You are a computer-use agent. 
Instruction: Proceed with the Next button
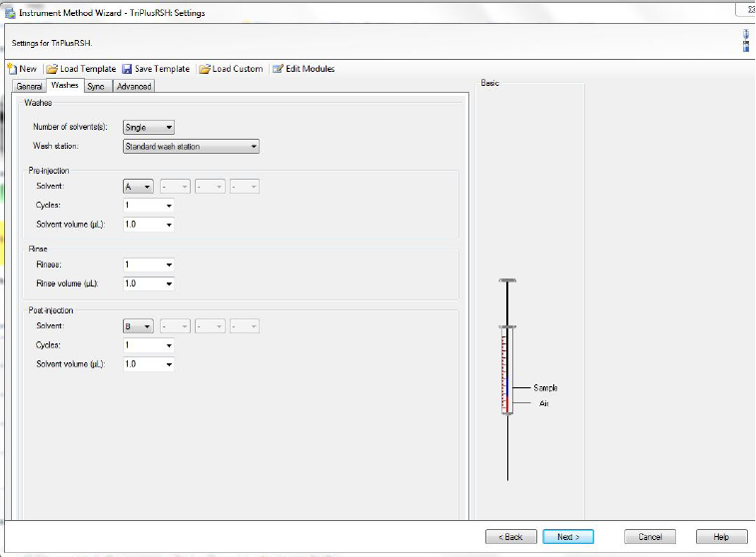pyautogui.click(x=568, y=537)
